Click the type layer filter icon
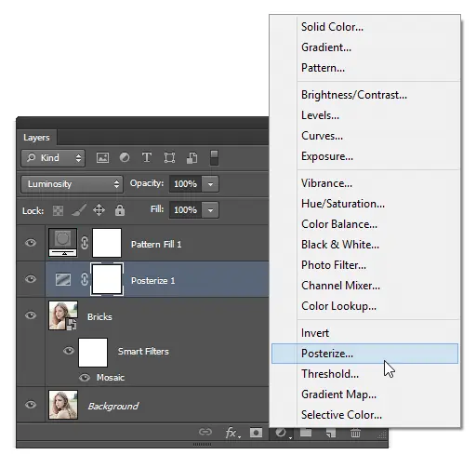The image size is (476, 468). pyautogui.click(x=147, y=157)
